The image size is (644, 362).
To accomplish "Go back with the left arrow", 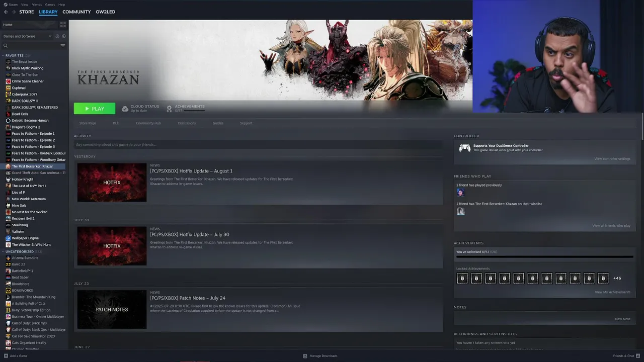I will click(x=6, y=12).
